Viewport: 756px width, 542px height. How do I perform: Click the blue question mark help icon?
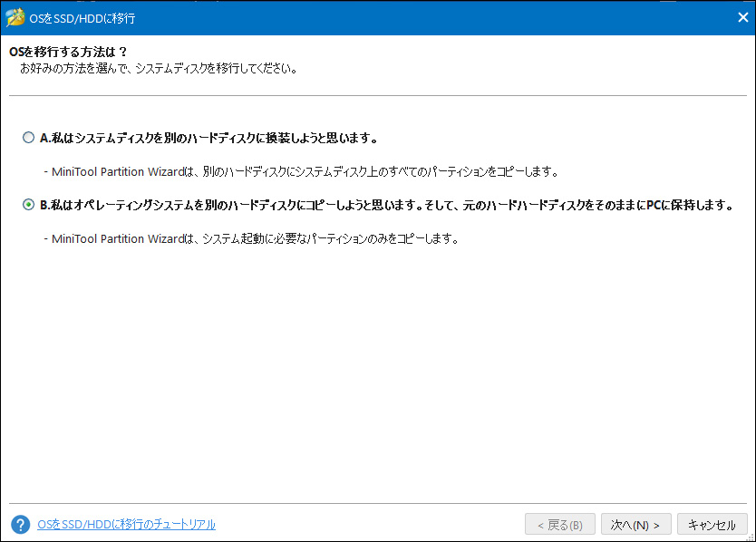(21, 525)
